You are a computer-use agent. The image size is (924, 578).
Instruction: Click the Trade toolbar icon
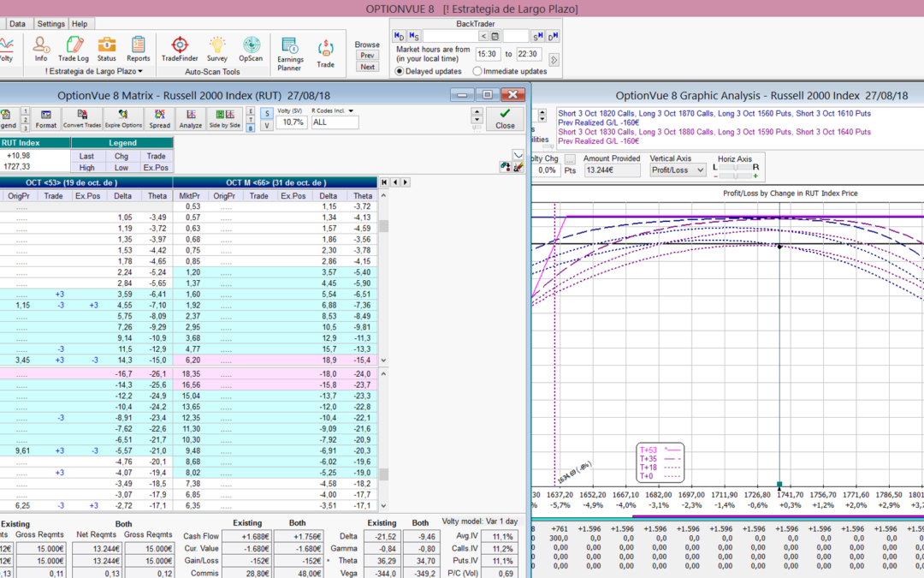pyautogui.click(x=325, y=54)
